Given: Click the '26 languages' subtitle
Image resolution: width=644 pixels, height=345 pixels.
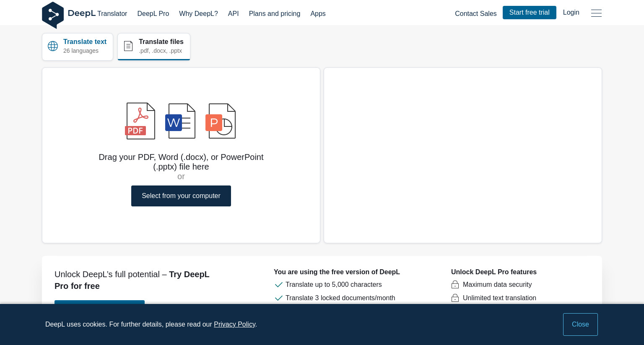Looking at the screenshot, I should [x=81, y=51].
